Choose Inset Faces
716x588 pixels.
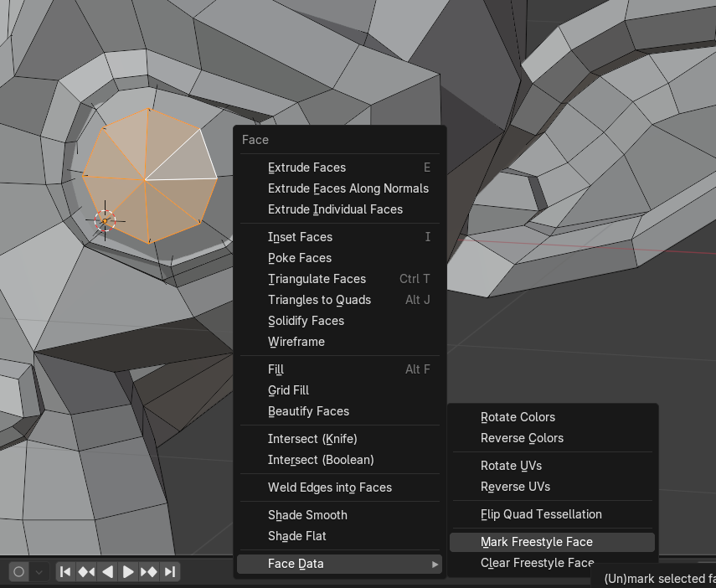click(339, 237)
